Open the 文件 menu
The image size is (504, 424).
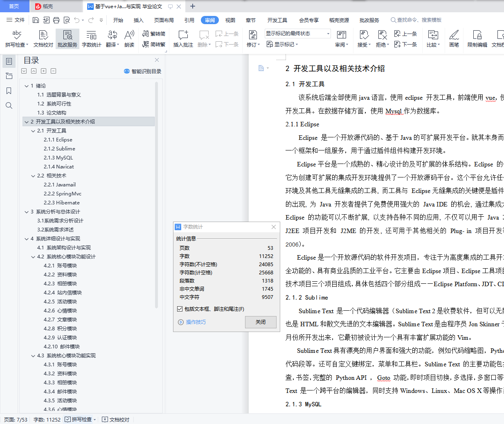(x=16, y=20)
